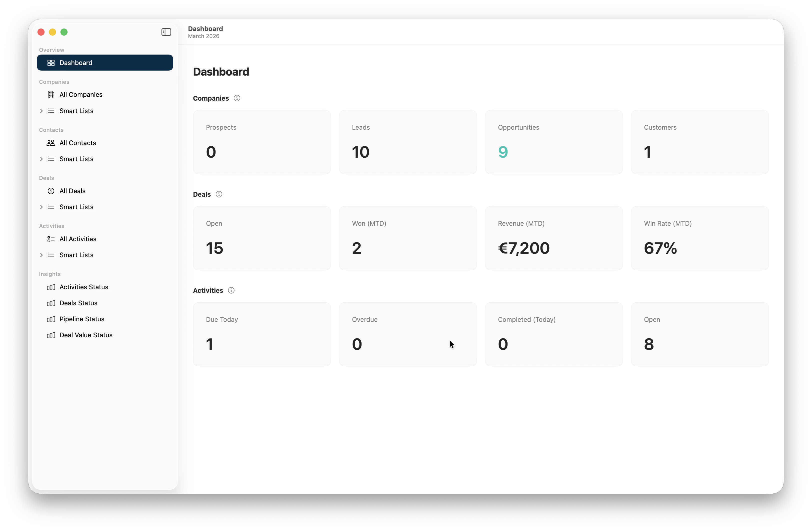Click the All Companies building icon

[51, 95]
